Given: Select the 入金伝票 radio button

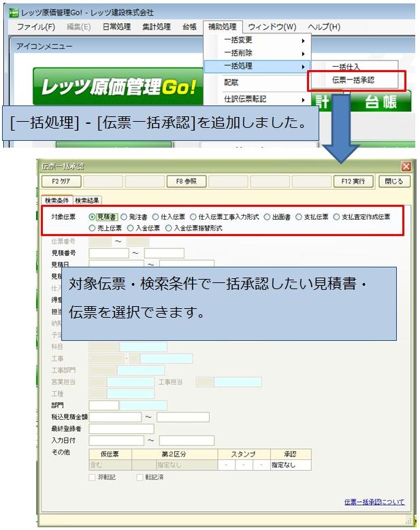Looking at the screenshot, I should [144, 229].
